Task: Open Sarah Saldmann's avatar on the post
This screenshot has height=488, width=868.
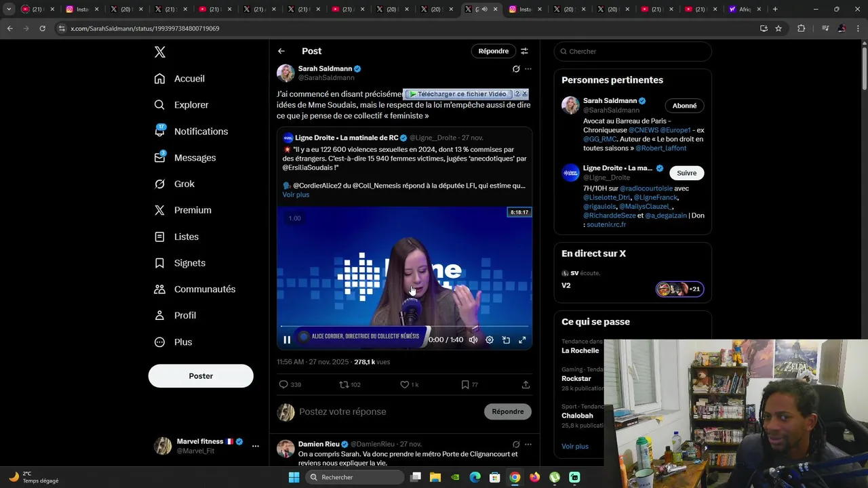Action: [285, 73]
